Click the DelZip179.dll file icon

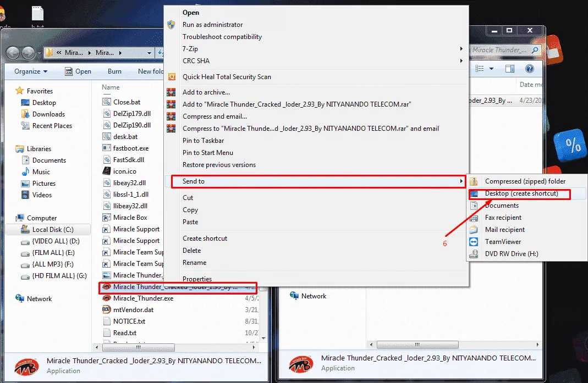[107, 114]
